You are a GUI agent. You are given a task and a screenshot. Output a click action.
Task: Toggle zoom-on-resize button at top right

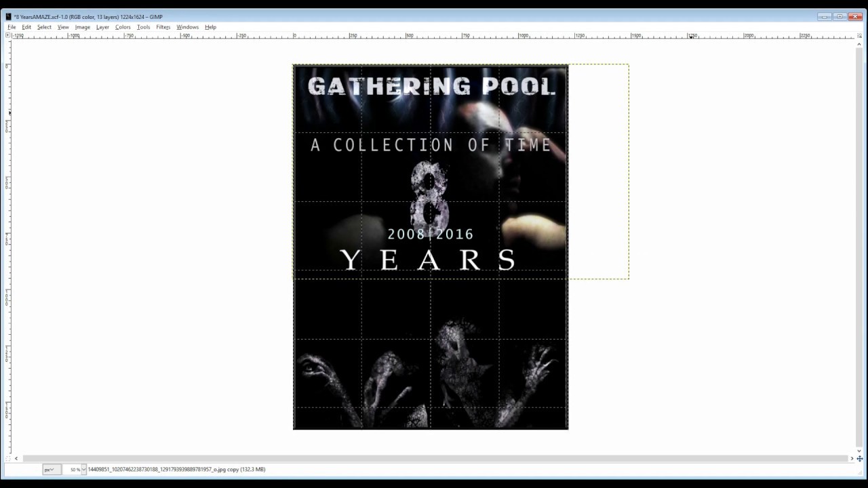(x=859, y=36)
